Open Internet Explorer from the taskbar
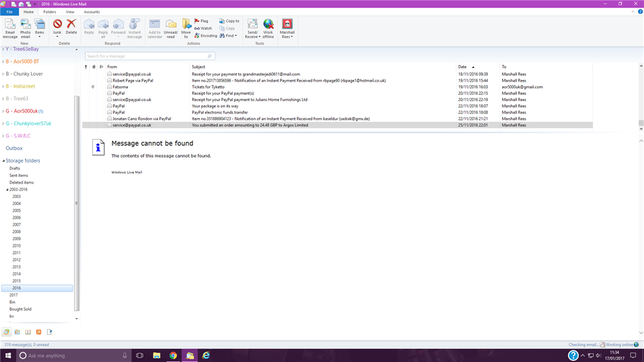 point(206,356)
